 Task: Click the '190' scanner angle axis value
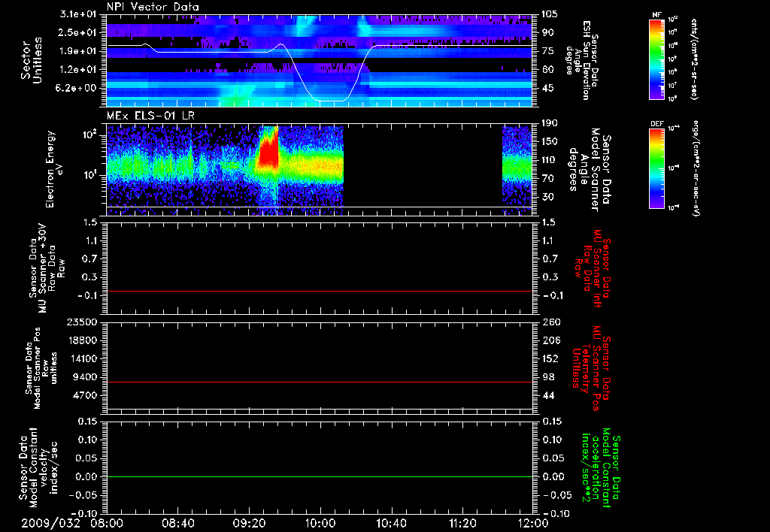(x=550, y=123)
